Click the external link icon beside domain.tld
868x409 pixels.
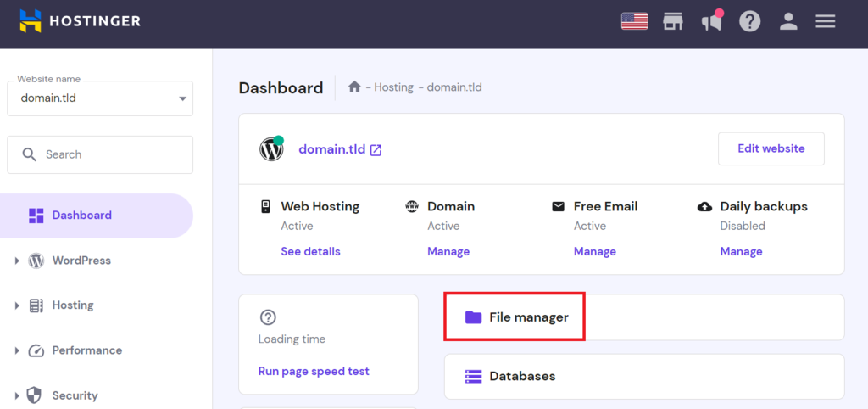pos(376,149)
